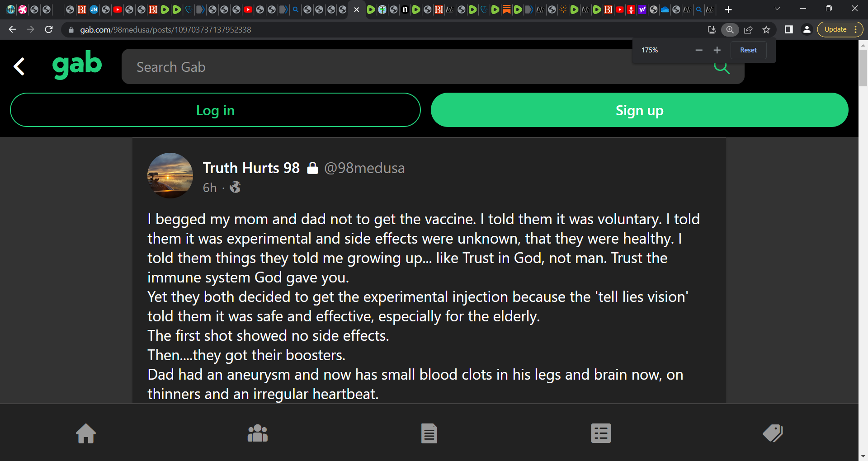Open the Groups people icon in bottom bar
The height and width of the screenshot is (461, 868).
point(258,433)
